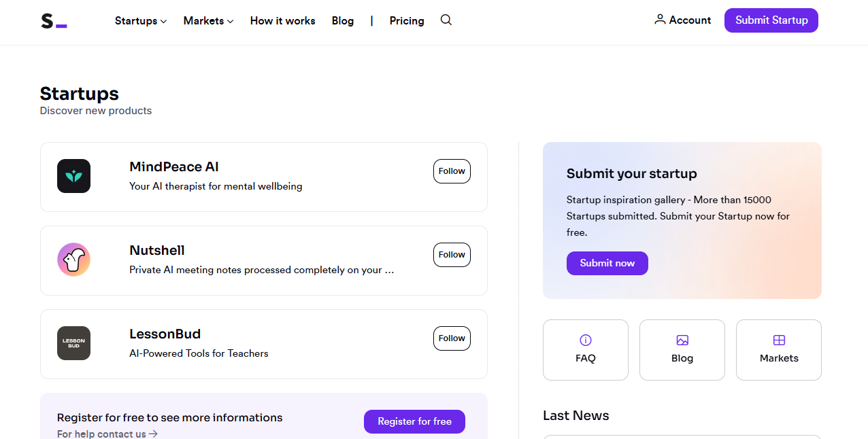
Task: Click the Blog card label below the image icon
Action: coord(682,358)
